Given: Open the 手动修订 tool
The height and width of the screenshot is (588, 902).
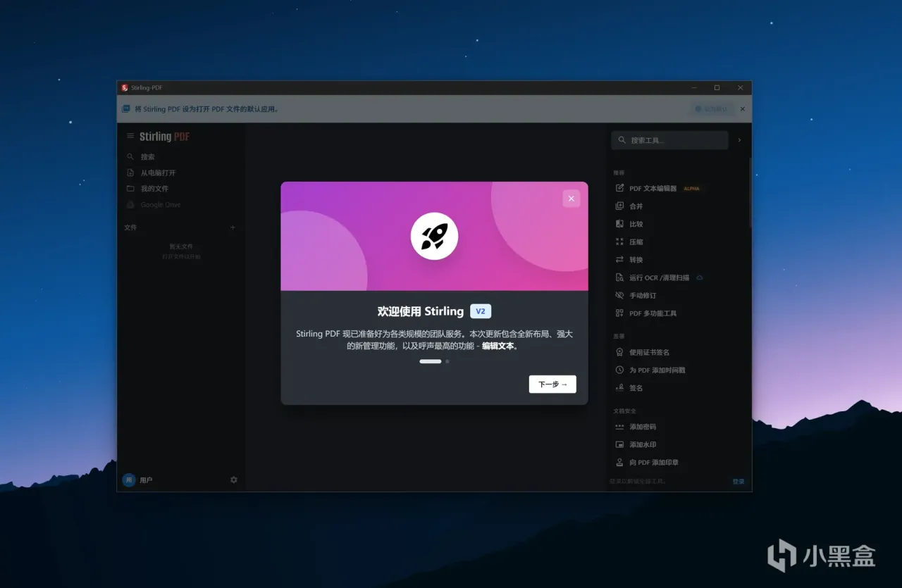Looking at the screenshot, I should [x=642, y=296].
